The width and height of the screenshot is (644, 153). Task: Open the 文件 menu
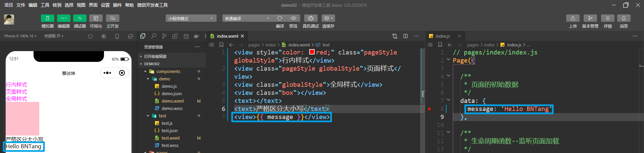[x=21, y=5]
